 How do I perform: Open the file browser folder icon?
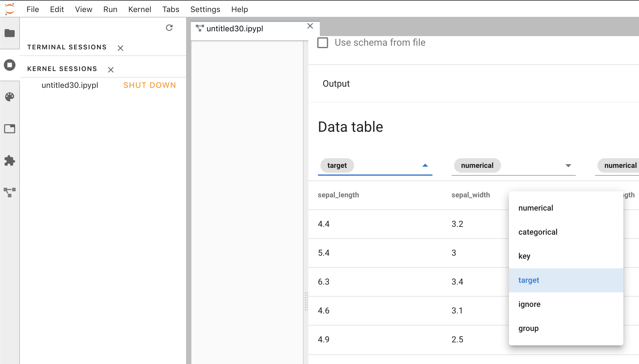10,33
